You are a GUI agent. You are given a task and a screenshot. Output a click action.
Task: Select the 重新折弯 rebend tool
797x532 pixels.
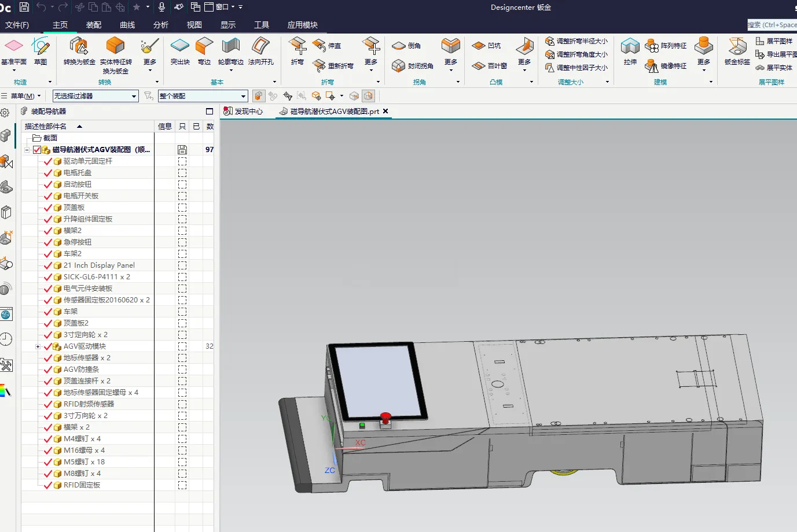[x=333, y=66]
